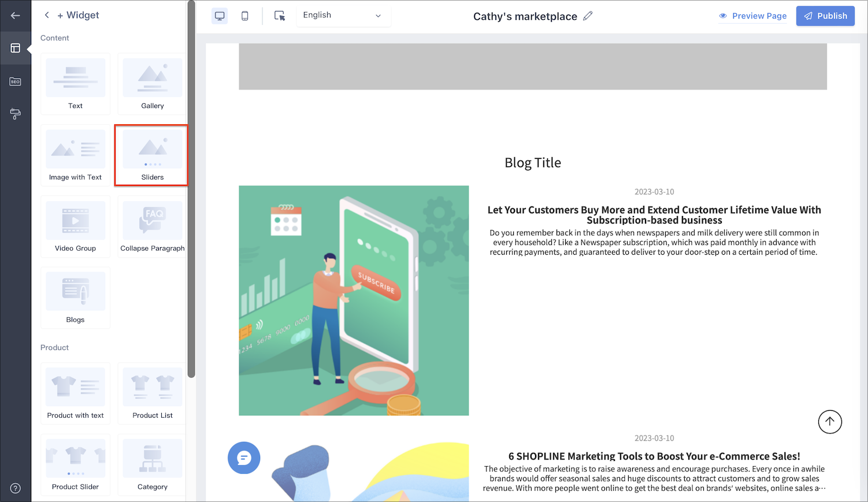The image size is (868, 502).
Task: Open the help question mark icon
Action: tap(16, 488)
